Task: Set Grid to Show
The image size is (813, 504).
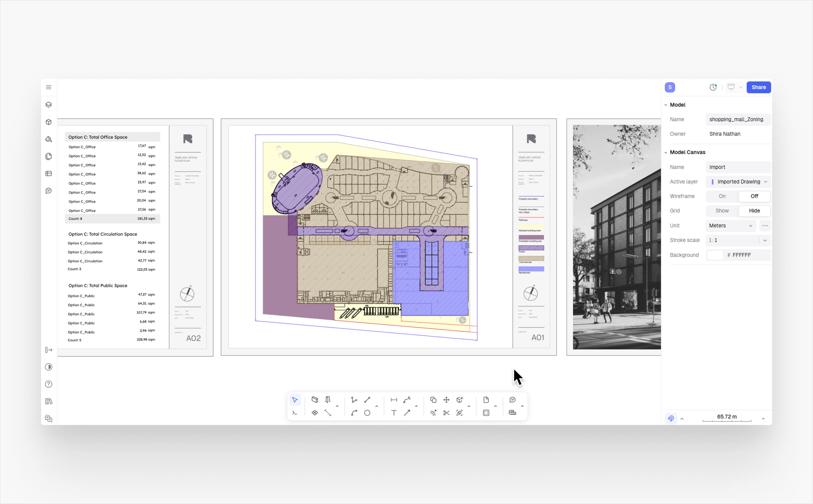Action: [x=722, y=211]
